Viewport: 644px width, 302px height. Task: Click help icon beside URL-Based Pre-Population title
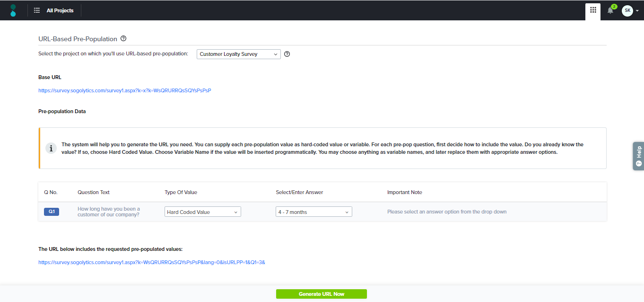[123, 39]
